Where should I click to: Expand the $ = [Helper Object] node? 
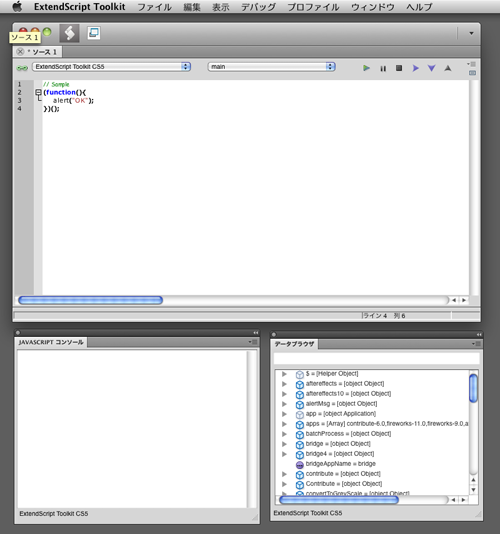[284, 374]
